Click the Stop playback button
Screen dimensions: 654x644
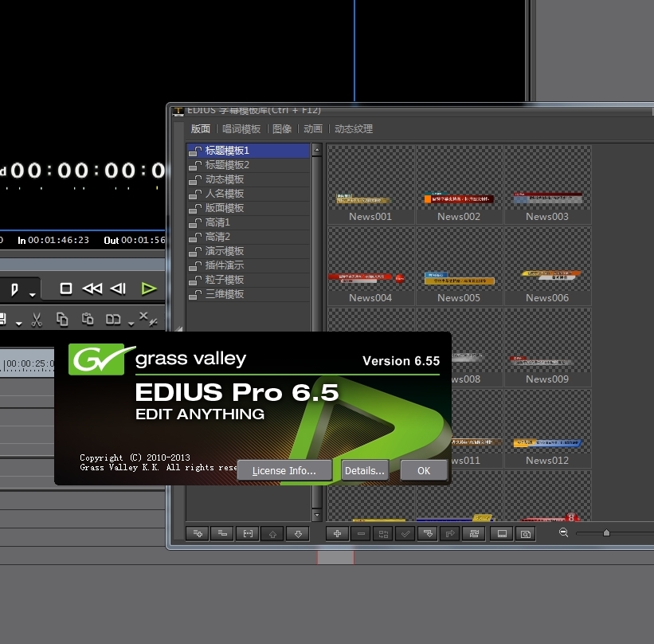point(66,289)
